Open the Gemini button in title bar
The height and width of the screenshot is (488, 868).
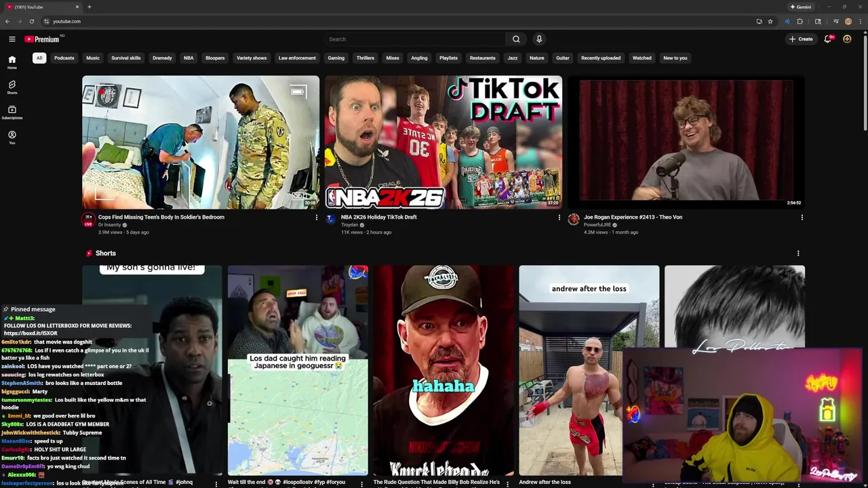coord(801,7)
